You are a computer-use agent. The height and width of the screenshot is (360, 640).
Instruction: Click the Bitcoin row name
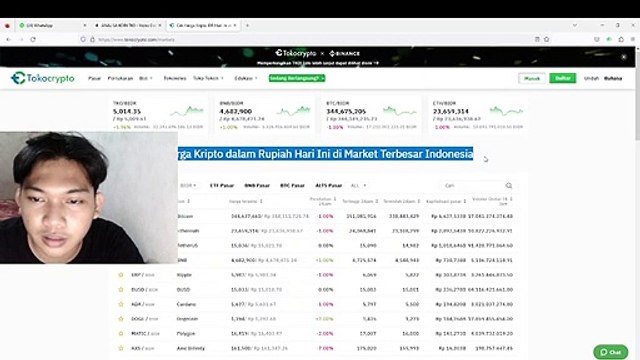(x=185, y=216)
